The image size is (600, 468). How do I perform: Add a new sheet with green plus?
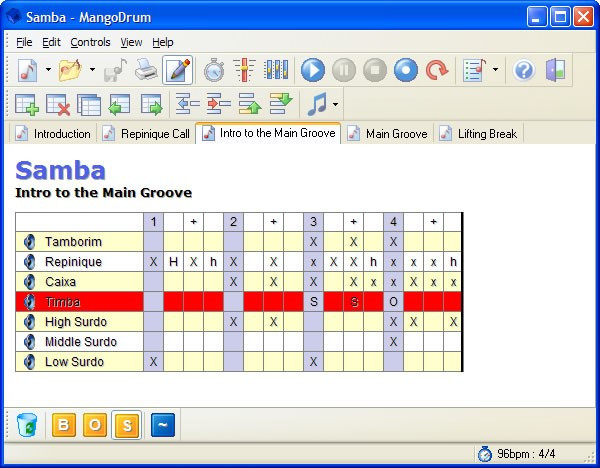coord(27,104)
